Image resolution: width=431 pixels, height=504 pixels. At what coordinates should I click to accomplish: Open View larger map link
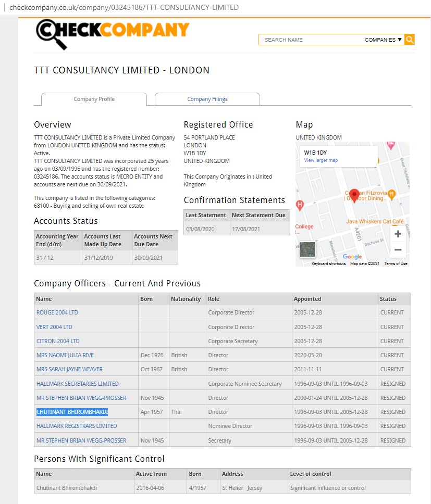pos(321,160)
